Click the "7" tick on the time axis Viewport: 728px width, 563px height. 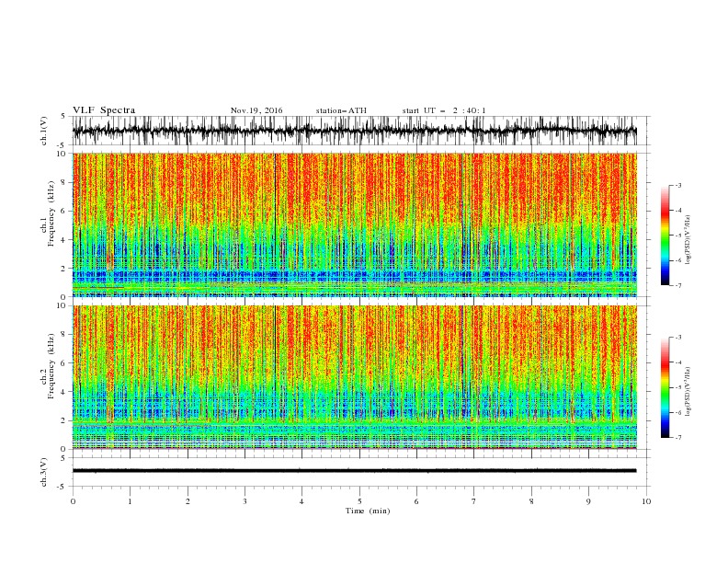click(474, 501)
